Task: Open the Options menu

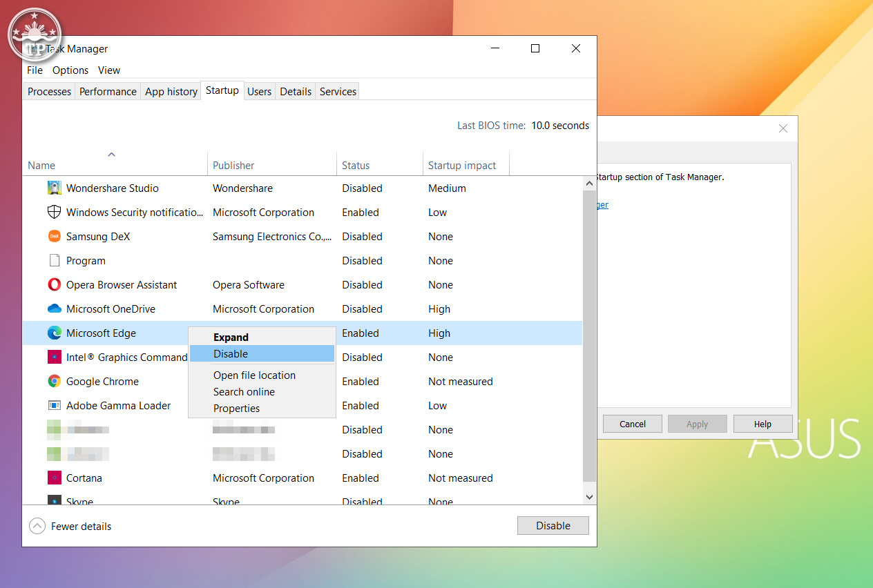Action: point(70,70)
